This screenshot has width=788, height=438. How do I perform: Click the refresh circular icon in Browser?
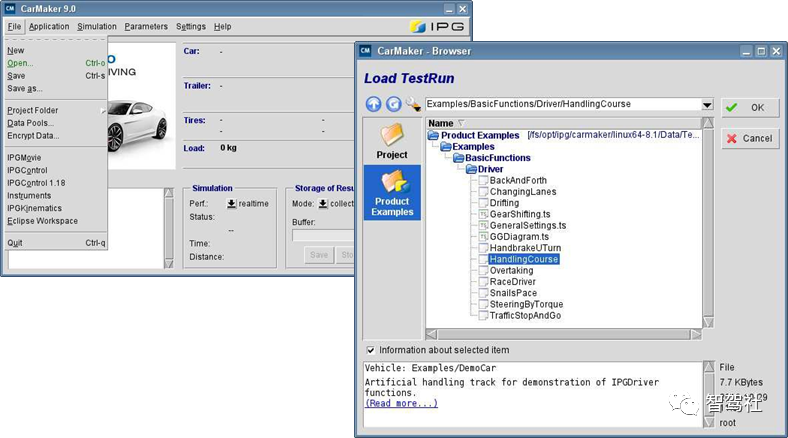click(x=393, y=104)
